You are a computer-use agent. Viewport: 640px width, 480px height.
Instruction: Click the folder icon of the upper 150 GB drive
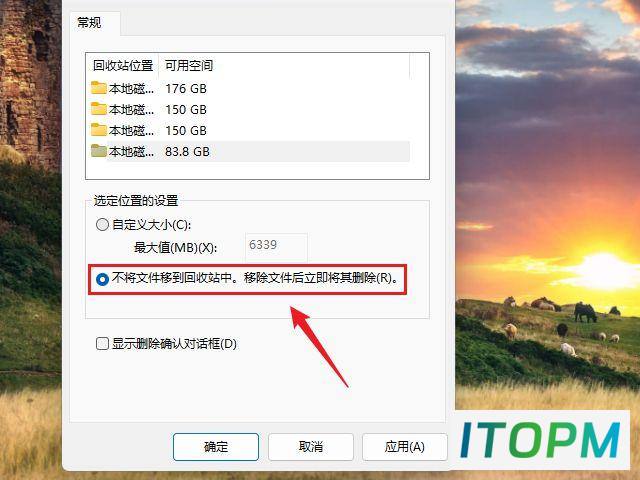(99, 109)
